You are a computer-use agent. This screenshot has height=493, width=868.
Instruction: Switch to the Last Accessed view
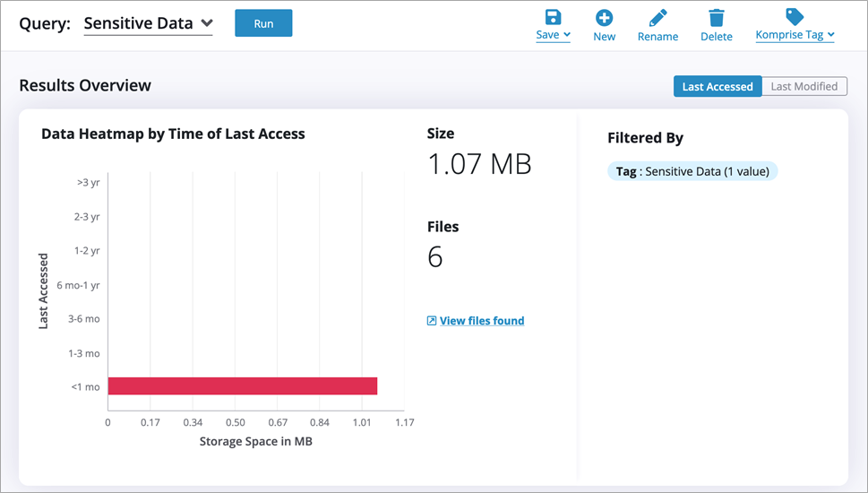pos(718,86)
